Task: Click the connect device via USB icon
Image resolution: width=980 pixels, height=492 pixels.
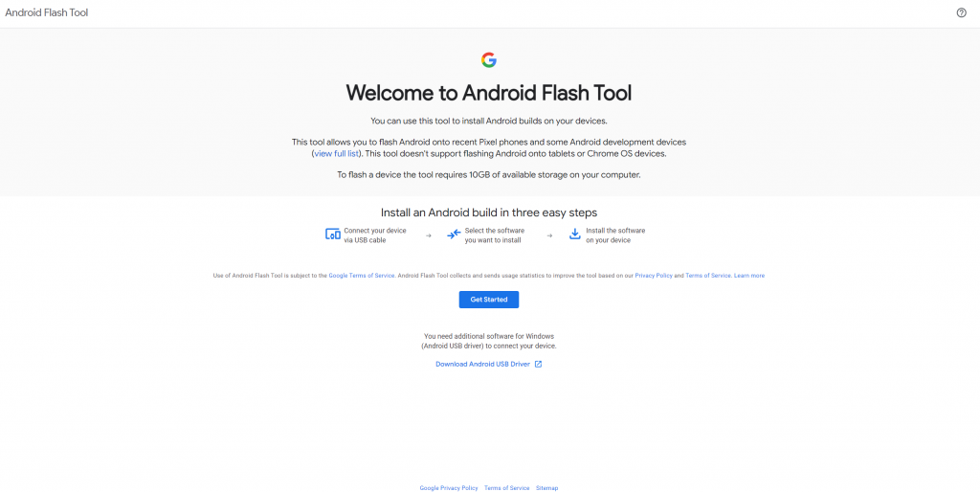Action: click(x=333, y=235)
